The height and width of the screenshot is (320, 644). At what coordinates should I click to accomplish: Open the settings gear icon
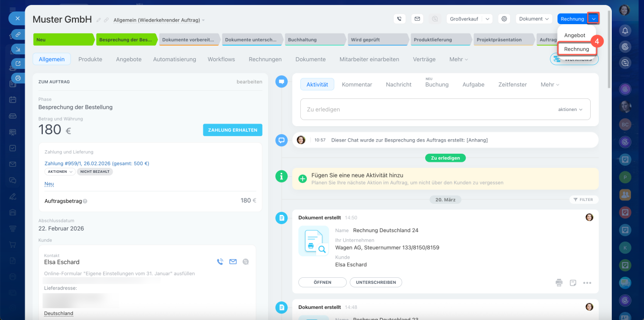click(x=504, y=19)
